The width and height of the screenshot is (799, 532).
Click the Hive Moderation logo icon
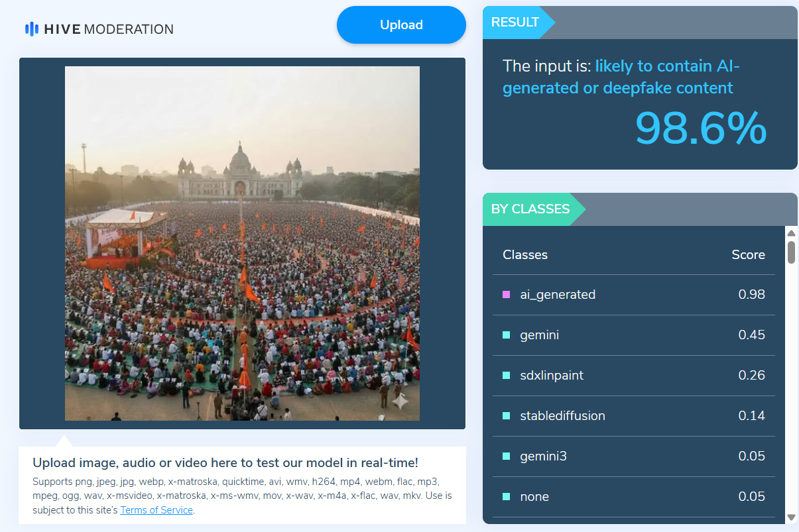point(31,29)
